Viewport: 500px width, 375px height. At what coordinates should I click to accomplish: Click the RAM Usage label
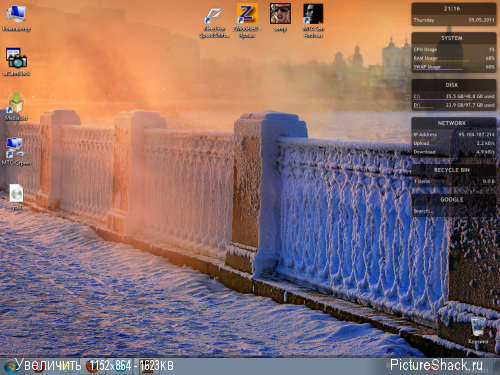[425, 58]
